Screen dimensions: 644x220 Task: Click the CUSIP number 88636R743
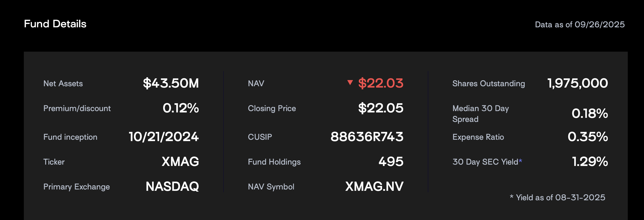click(x=367, y=137)
